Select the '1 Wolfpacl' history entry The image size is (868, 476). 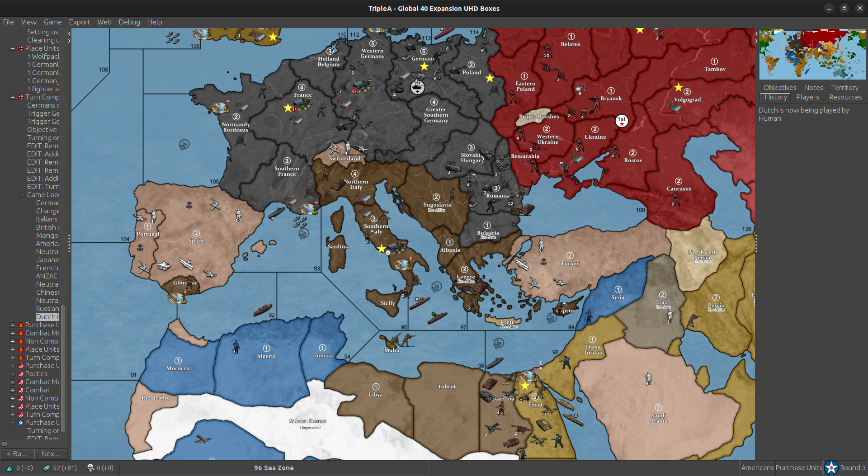coord(43,57)
